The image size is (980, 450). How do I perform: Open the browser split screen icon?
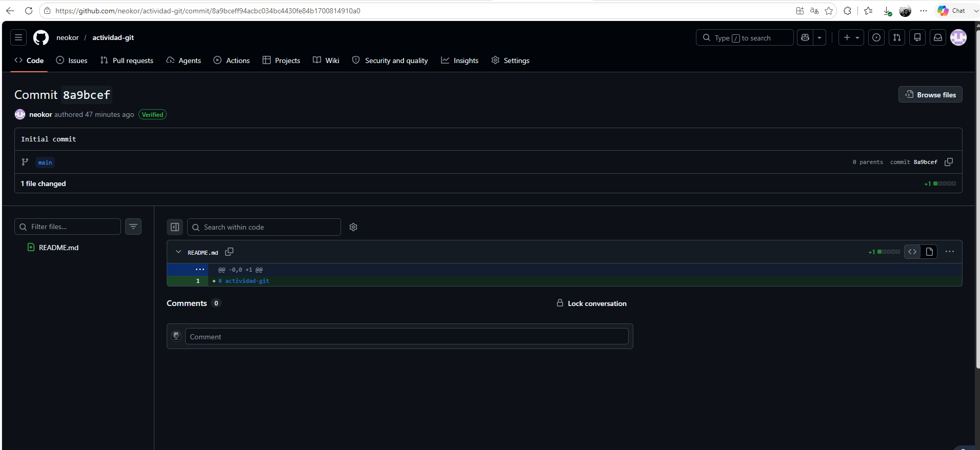click(800, 11)
